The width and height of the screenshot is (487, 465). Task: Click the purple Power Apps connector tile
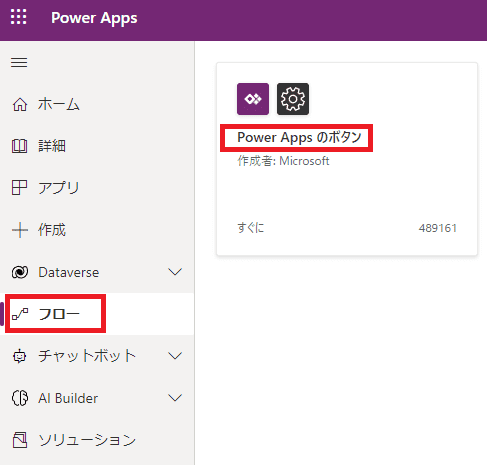pyautogui.click(x=253, y=99)
